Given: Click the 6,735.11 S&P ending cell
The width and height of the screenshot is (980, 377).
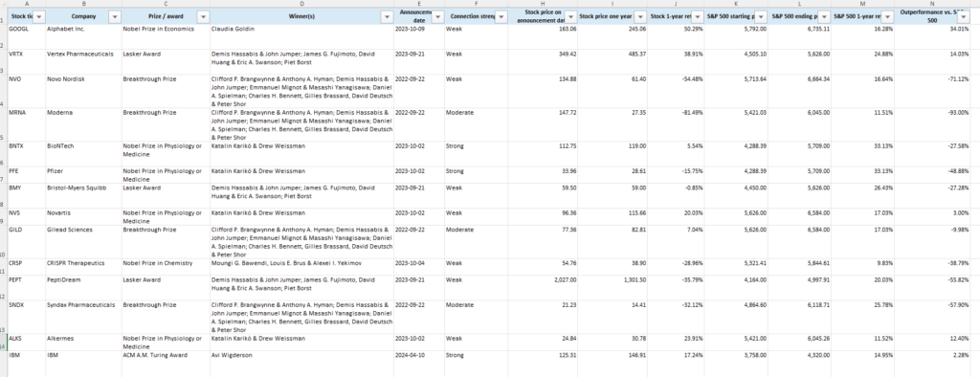Looking at the screenshot, I should (x=799, y=37).
